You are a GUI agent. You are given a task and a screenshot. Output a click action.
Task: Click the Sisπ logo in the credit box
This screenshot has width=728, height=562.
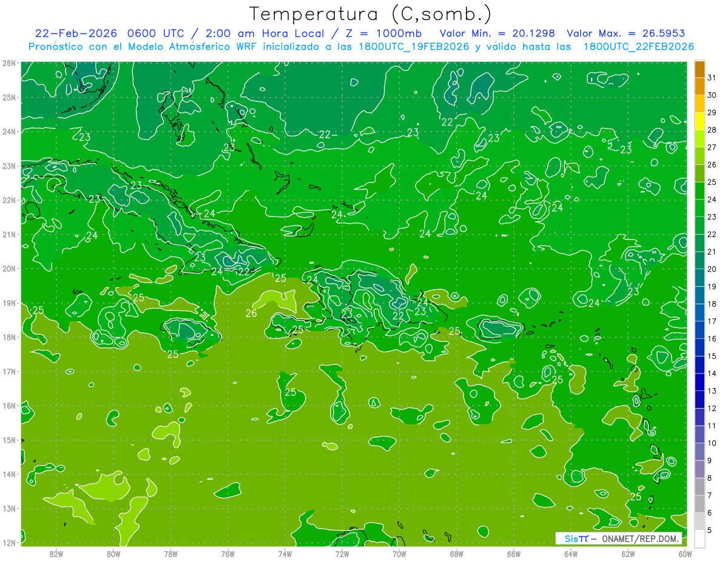(x=576, y=538)
